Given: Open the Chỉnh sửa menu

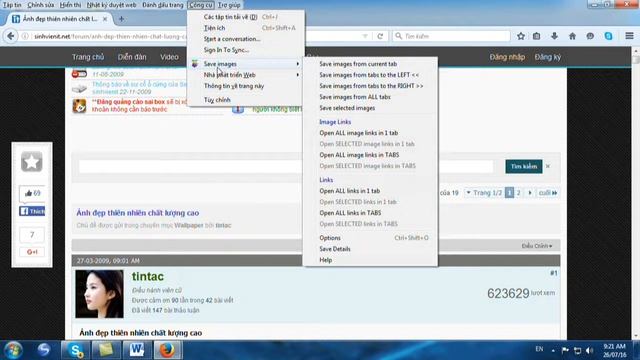Looking at the screenshot, I should 40,5.
